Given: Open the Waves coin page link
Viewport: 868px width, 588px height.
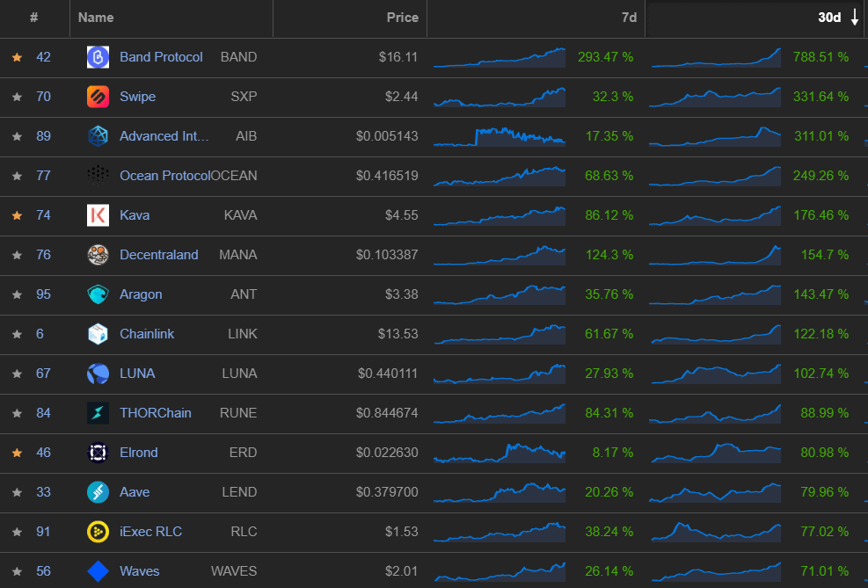Looking at the screenshot, I should [x=140, y=571].
